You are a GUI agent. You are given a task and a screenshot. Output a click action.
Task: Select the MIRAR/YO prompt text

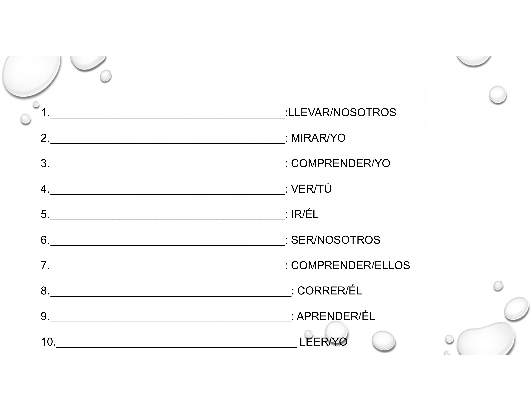(318, 138)
